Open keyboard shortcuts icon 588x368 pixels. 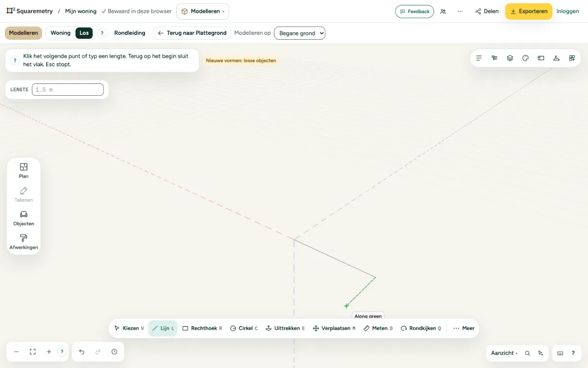pyautogui.click(x=560, y=353)
